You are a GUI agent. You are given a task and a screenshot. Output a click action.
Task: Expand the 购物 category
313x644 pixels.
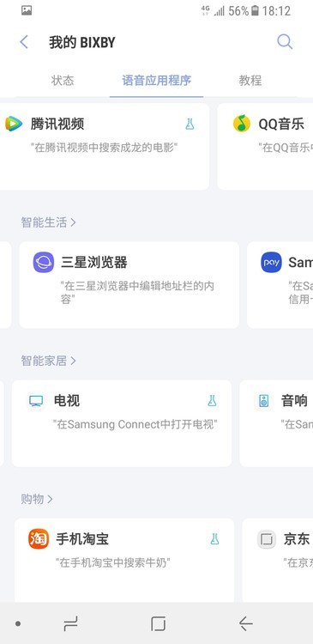pos(37,500)
